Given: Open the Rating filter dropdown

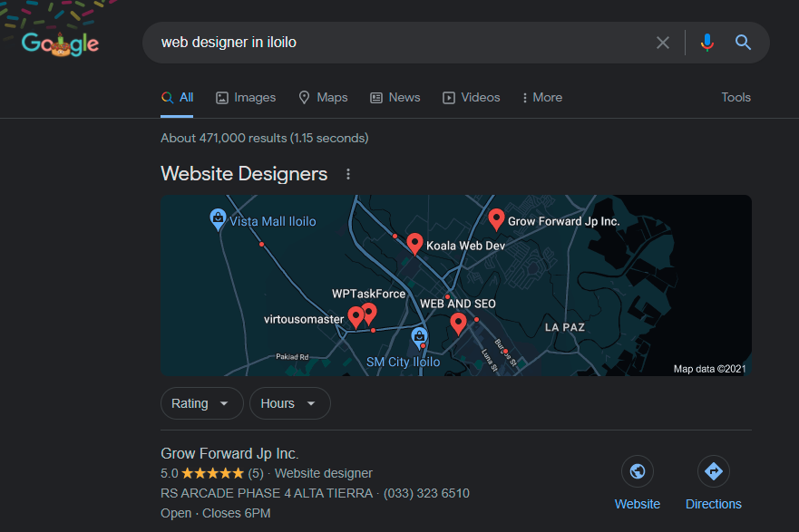Looking at the screenshot, I should (201, 403).
